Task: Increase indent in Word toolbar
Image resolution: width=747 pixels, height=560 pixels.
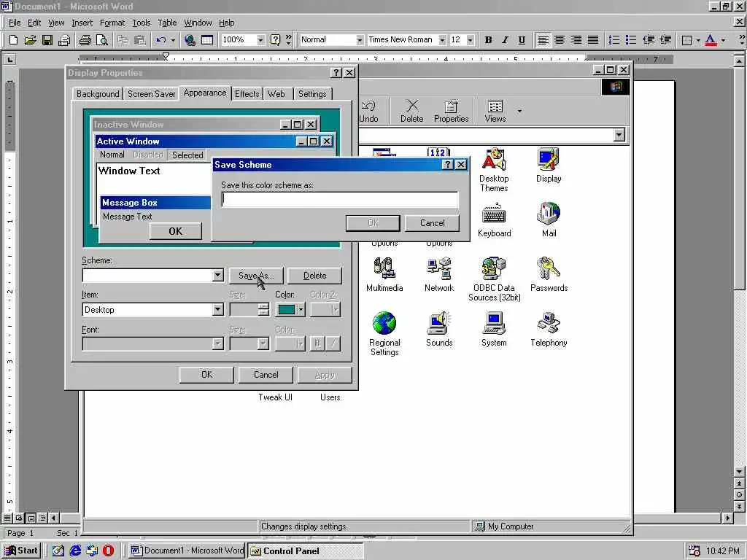Action: pyautogui.click(x=665, y=40)
